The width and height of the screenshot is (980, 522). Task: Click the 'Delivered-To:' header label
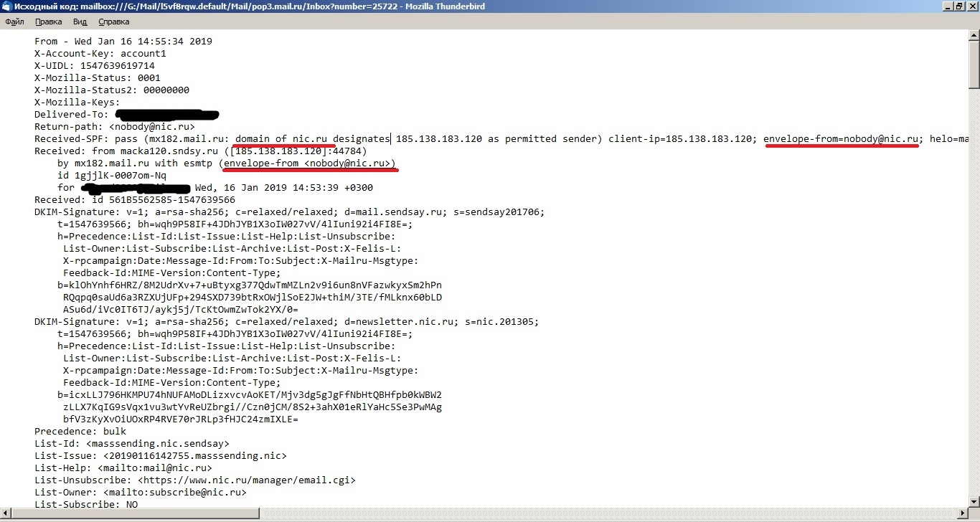tap(72, 114)
